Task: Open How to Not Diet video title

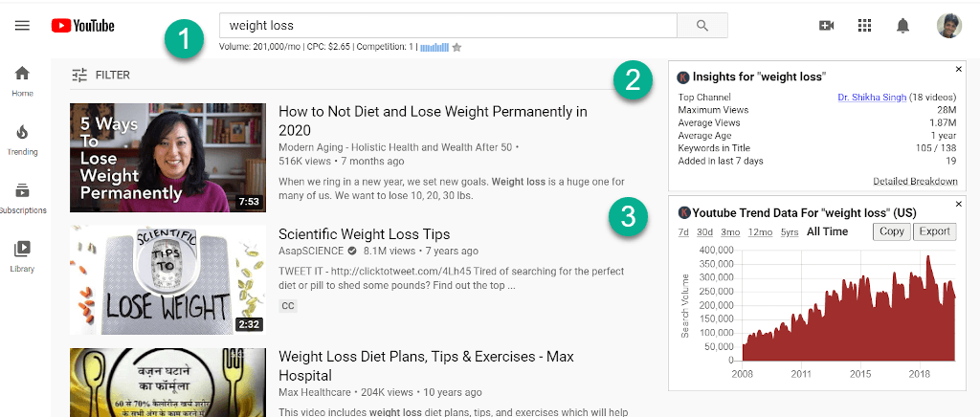Action: (434, 121)
